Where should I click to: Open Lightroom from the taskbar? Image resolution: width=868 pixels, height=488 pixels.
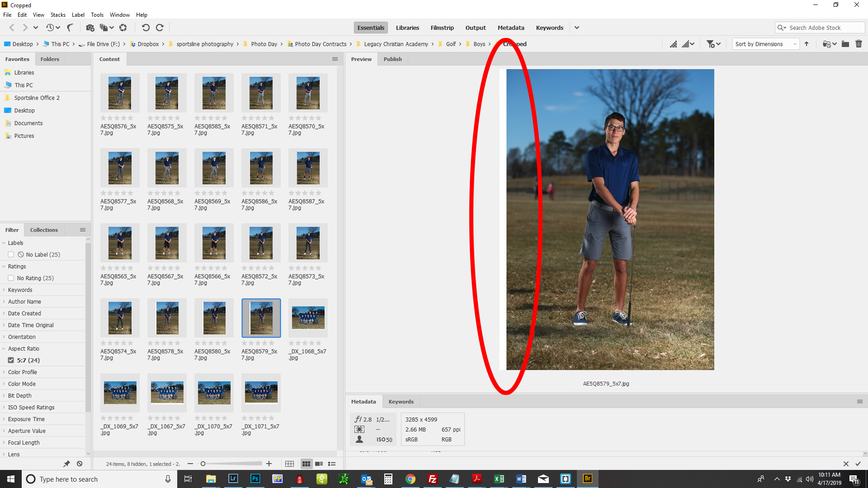[233, 479]
